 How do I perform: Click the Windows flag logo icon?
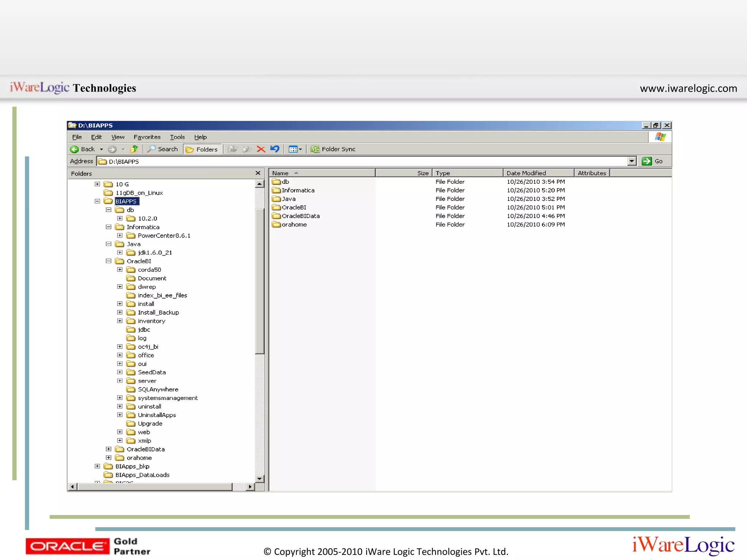click(661, 137)
